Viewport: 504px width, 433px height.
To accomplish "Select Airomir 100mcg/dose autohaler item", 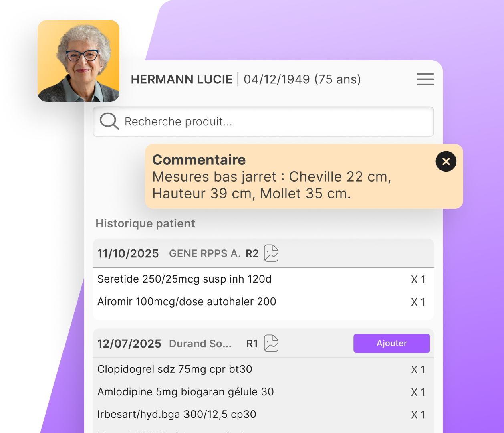I will pos(187,301).
